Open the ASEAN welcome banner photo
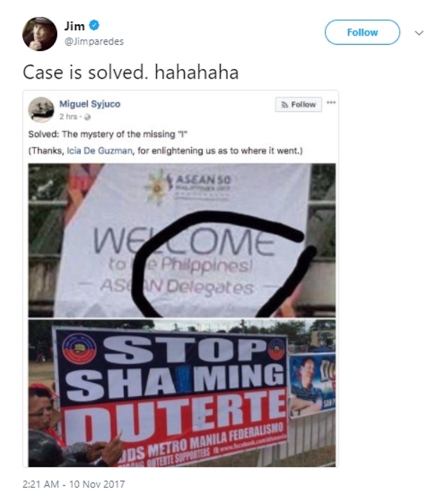This screenshot has height=496, width=448. pos(182,240)
